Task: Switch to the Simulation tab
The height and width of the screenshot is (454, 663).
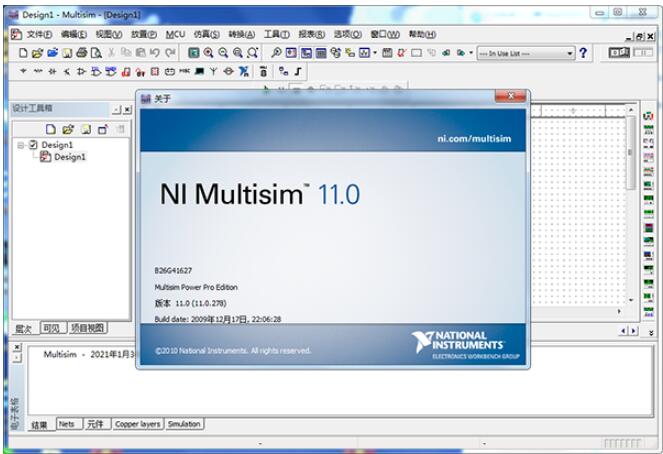Action: [184, 424]
